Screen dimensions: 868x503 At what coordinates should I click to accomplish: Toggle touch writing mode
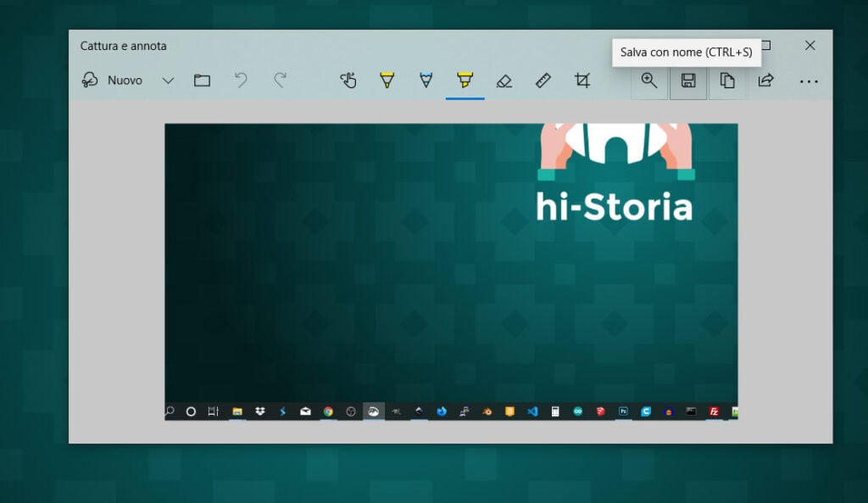pos(348,81)
